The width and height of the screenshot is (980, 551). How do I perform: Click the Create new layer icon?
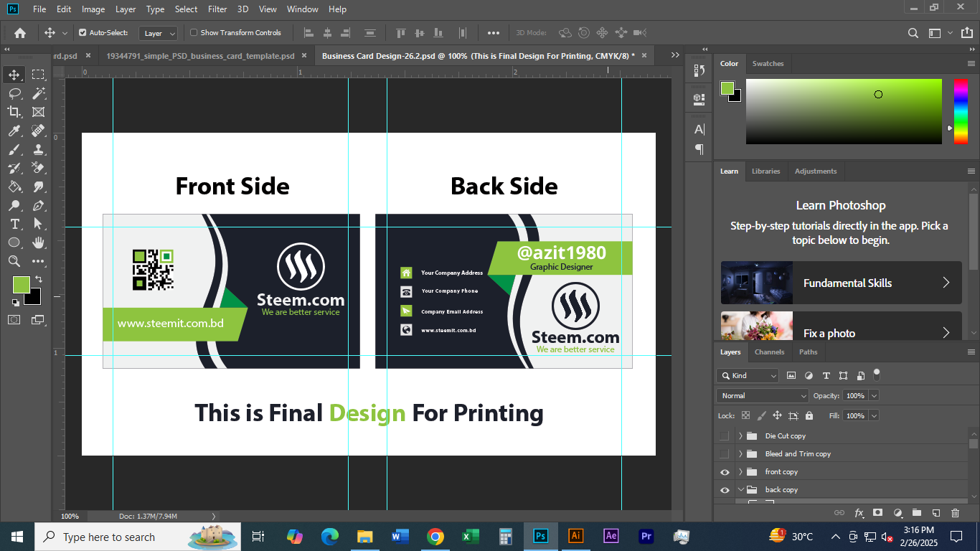click(936, 513)
